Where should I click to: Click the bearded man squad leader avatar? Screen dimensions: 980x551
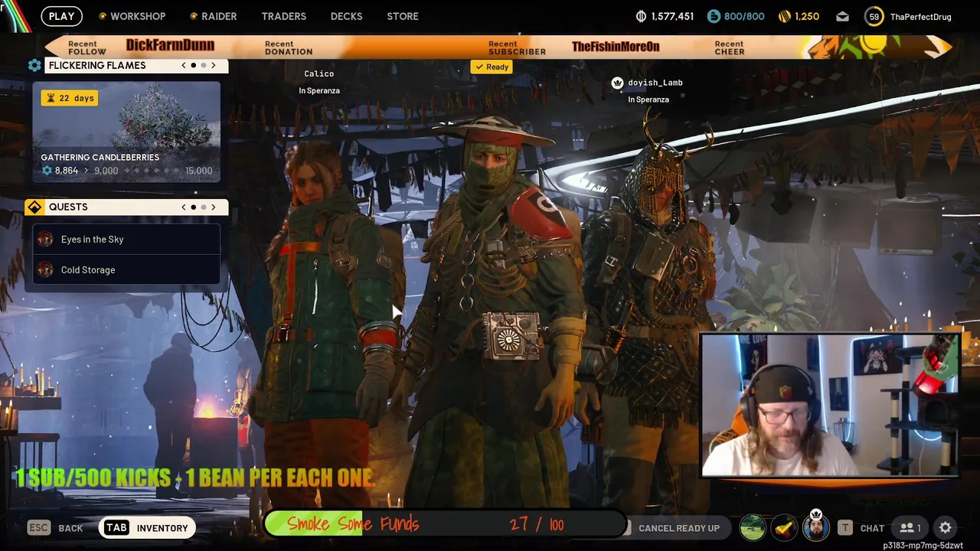point(815,527)
